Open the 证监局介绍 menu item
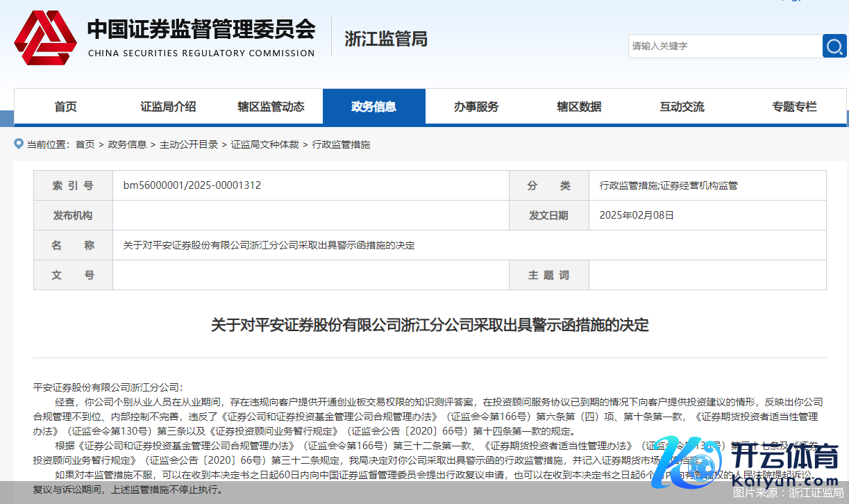This screenshot has width=849, height=504. tap(167, 106)
